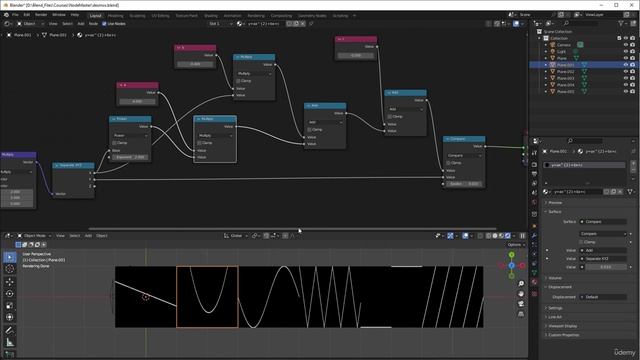
Task: Expand the Preview panel
Action: (x=555, y=202)
